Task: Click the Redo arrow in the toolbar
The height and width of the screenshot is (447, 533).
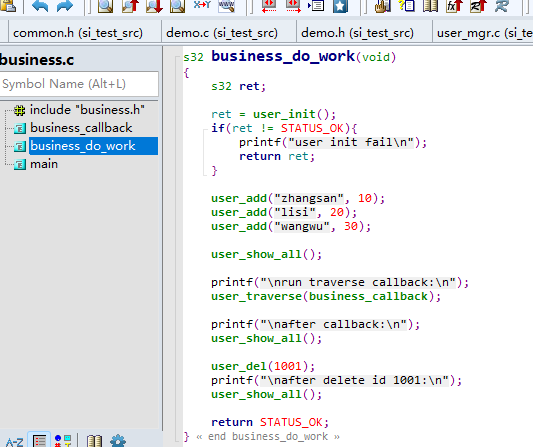Action: pos(65,6)
